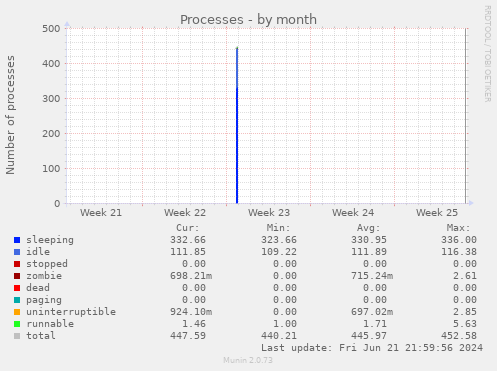Click the 'sleeping' legend label
The image size is (497, 371).
pos(50,240)
